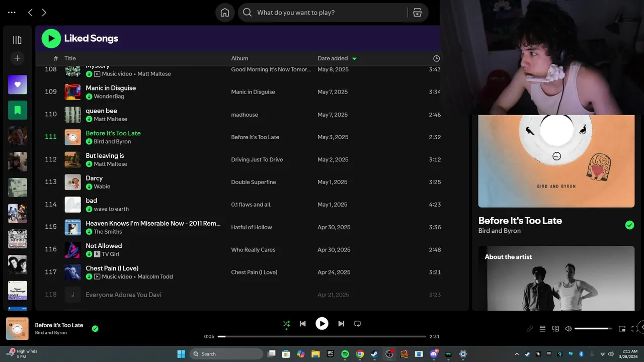Select the track But leaving is
644x362 pixels.
point(105,156)
